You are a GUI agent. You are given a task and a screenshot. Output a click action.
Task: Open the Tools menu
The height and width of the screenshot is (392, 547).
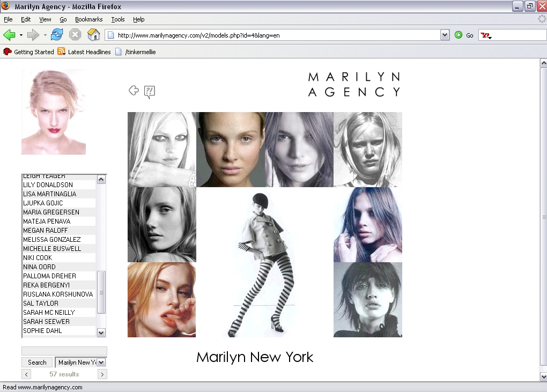[118, 19]
